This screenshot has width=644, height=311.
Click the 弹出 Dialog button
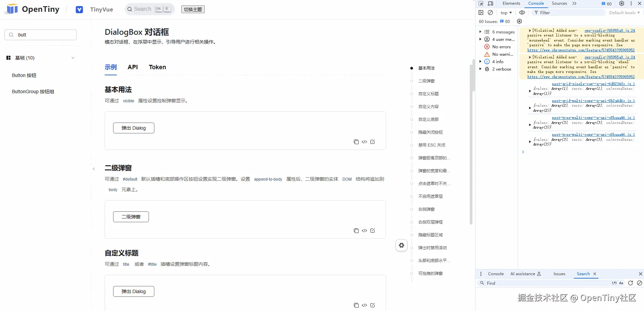click(x=133, y=128)
